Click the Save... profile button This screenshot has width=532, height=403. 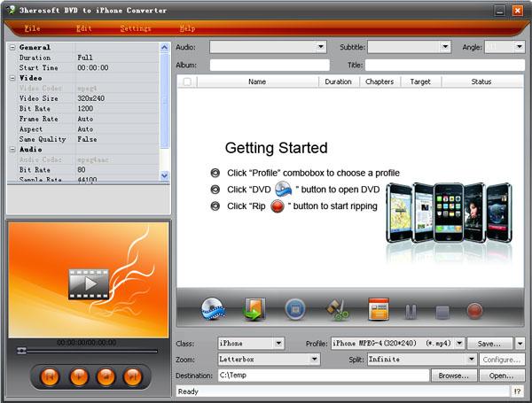[x=490, y=344]
